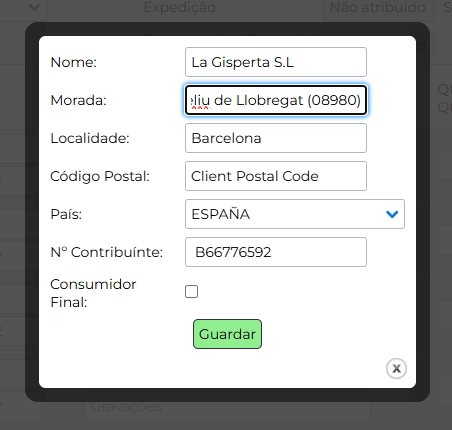Click into the Morada address field
452x430 pixels.
(x=276, y=100)
